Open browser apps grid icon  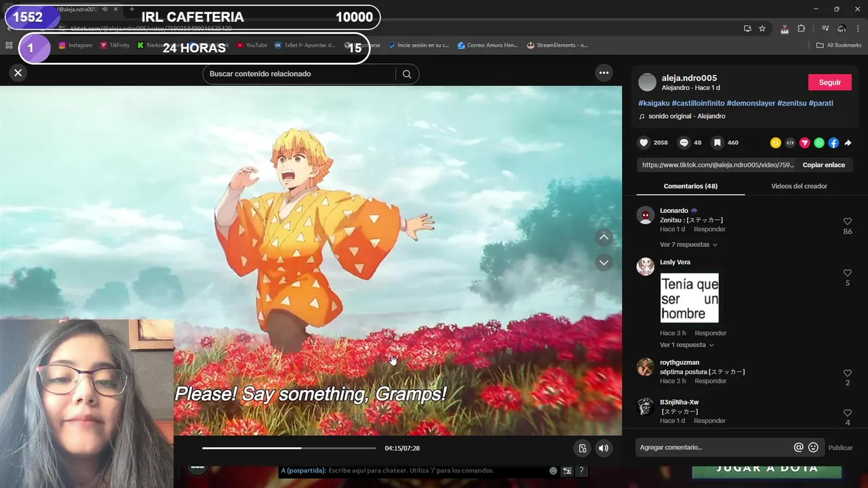[9, 45]
